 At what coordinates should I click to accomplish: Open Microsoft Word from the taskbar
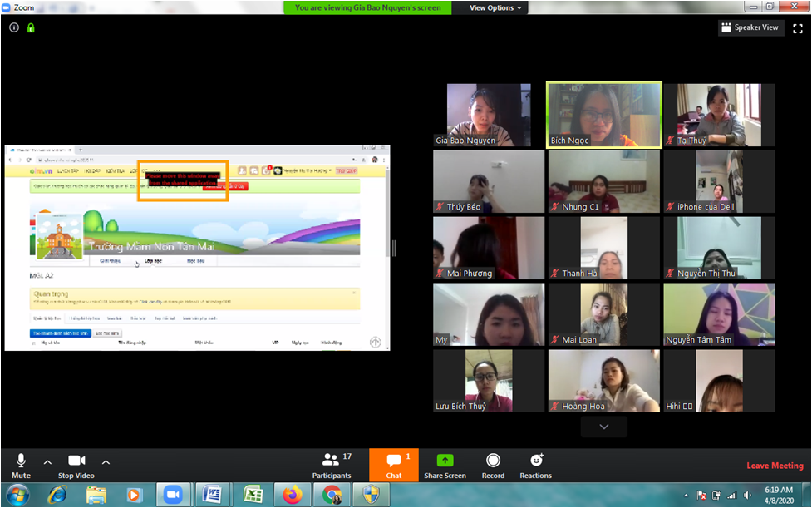[213, 495]
